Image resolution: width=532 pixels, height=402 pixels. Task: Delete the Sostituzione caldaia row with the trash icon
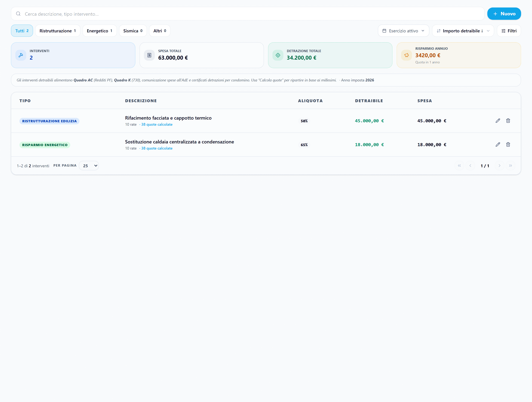[508, 144]
